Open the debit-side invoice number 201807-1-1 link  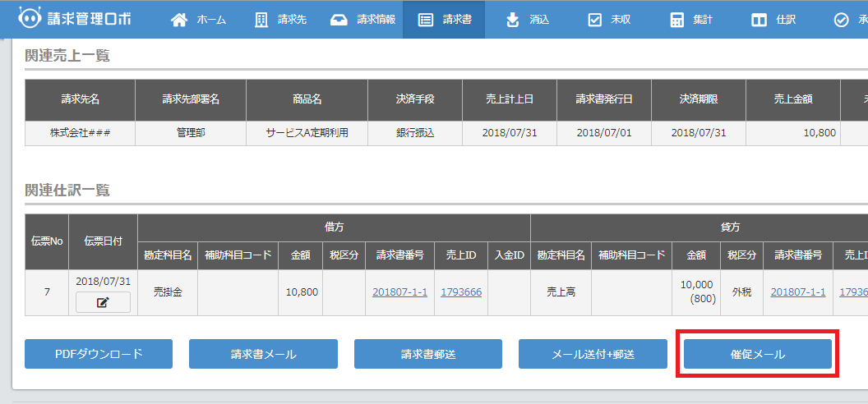pos(399,292)
